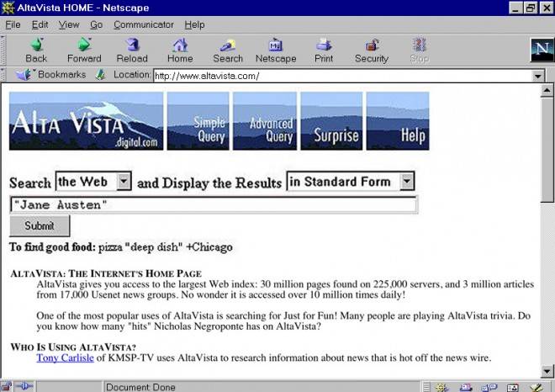This screenshot has height=392, width=555.
Task: Click the scrollbar up arrow
Action: (547, 91)
